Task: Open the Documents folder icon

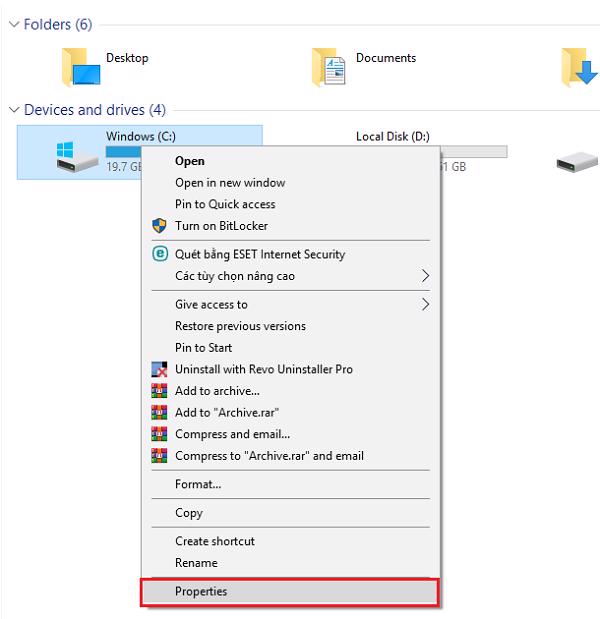Action: pos(329,68)
